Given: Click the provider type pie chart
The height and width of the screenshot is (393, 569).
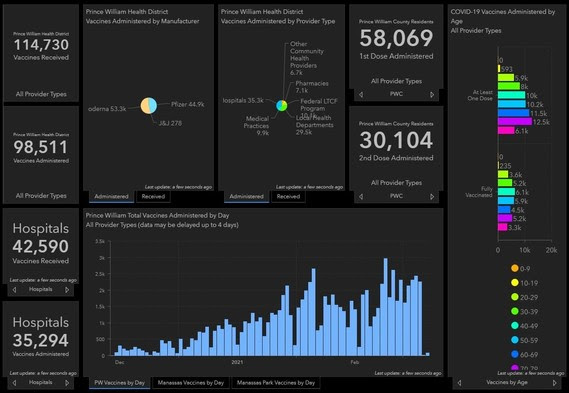Looking at the screenshot, I should click(x=282, y=106).
